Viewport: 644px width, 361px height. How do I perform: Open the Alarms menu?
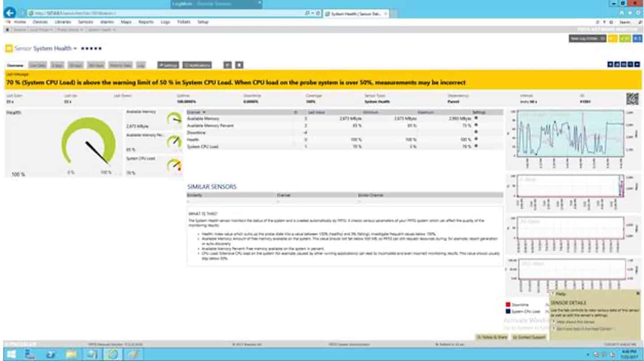click(107, 22)
